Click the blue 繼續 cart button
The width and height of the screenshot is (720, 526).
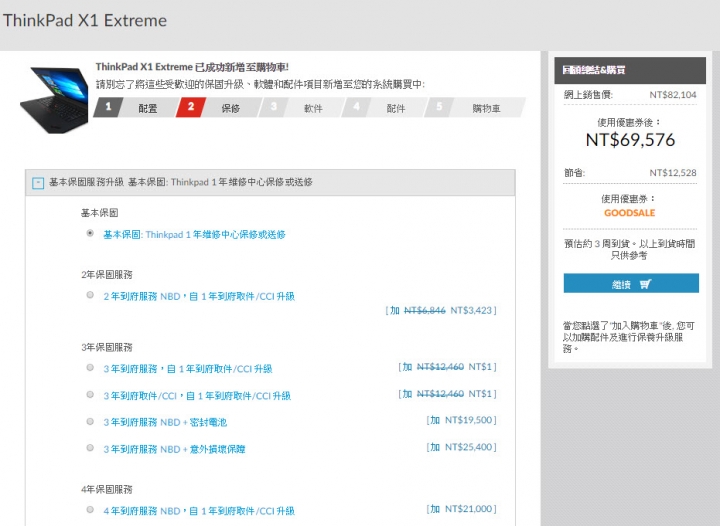point(631,283)
